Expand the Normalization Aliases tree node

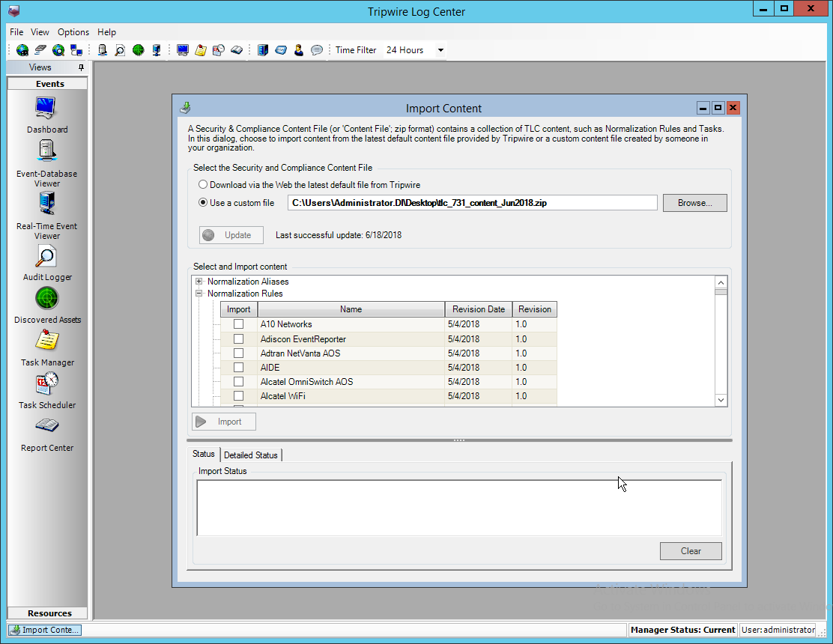point(199,282)
